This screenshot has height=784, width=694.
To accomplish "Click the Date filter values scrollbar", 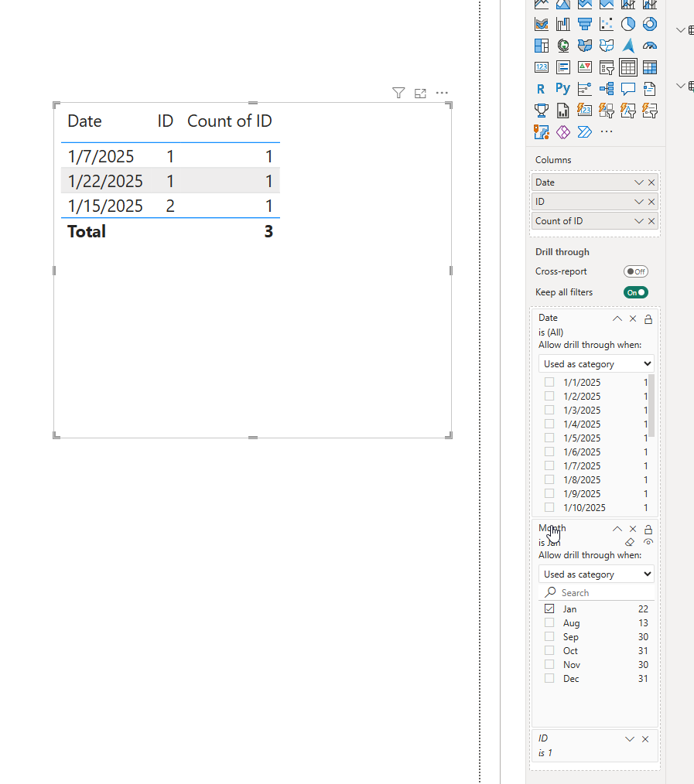I will pos(651,405).
